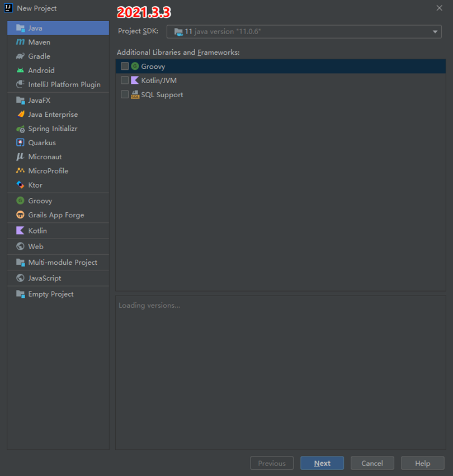Click the Grails App Forge icon
This screenshot has height=476, width=453.
pos(20,215)
